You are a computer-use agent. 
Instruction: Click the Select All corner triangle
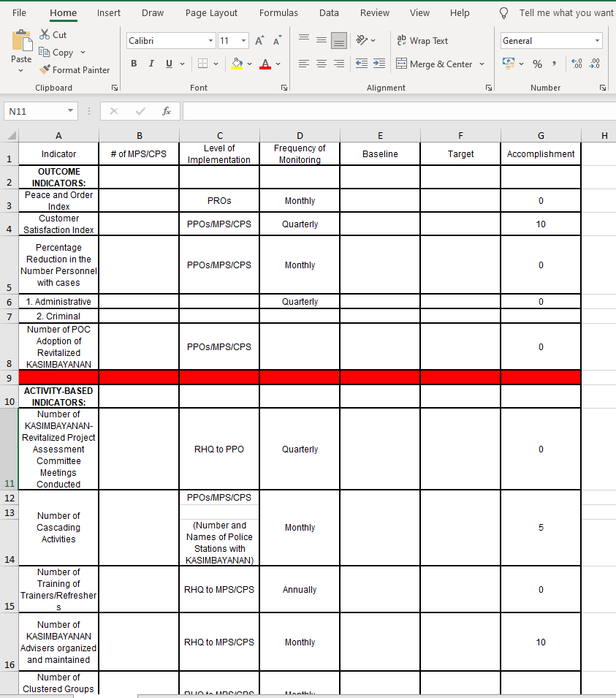click(x=12, y=135)
